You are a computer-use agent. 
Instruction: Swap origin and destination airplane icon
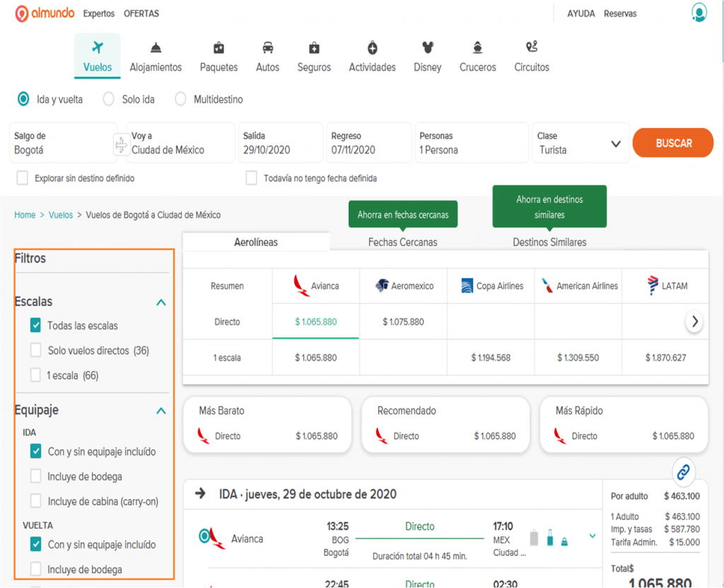[122, 144]
